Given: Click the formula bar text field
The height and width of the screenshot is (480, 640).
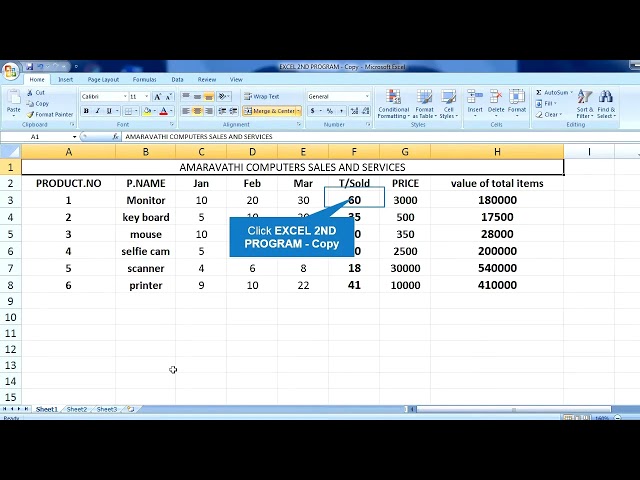Looking at the screenshot, I should click(x=380, y=137).
